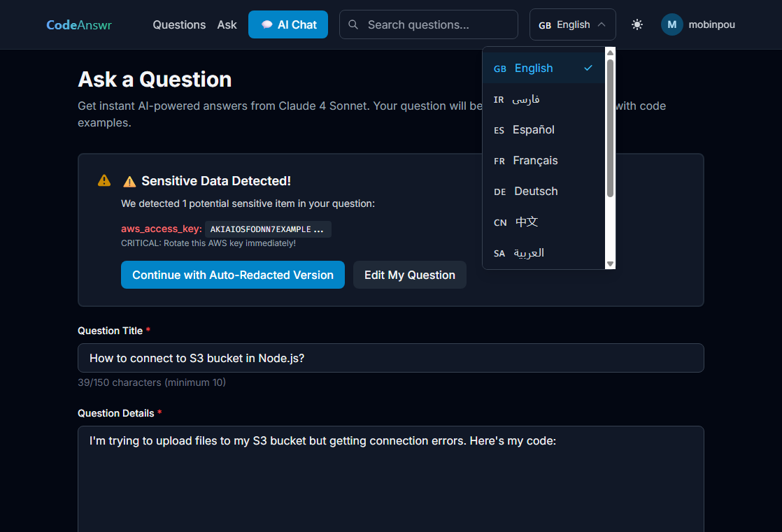The image size is (782, 532).
Task: Click the CodeAnswr logo
Action: pyautogui.click(x=79, y=24)
